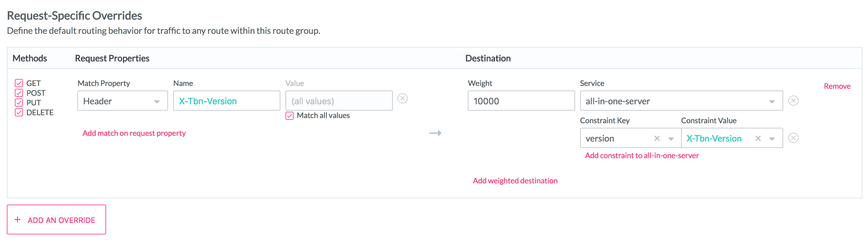Remove the all-in-one-server destination row

coord(793,101)
